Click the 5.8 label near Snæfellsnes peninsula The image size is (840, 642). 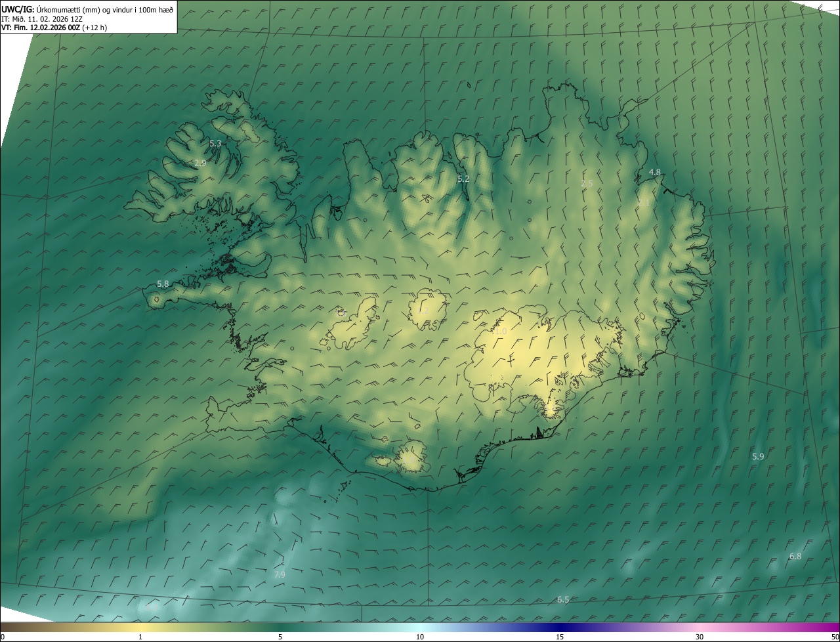[163, 284]
